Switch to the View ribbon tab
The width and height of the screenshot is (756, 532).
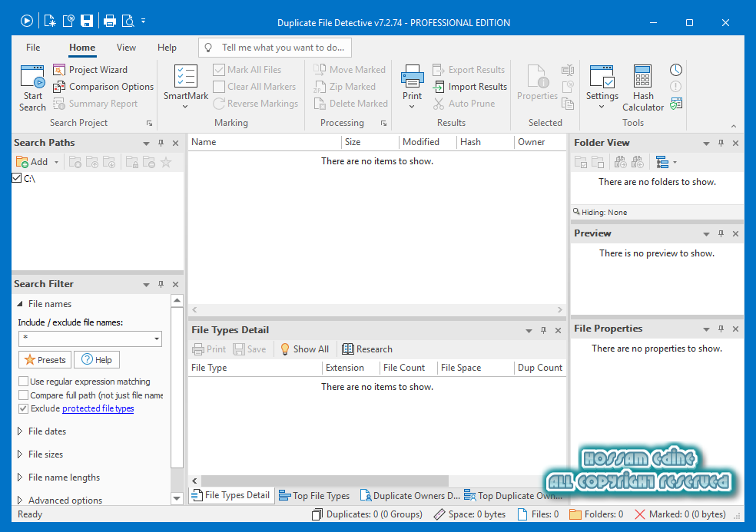tap(126, 48)
